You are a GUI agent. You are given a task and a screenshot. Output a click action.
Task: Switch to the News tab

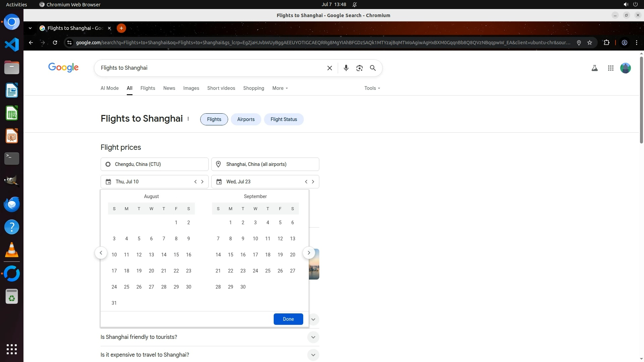pos(169,88)
